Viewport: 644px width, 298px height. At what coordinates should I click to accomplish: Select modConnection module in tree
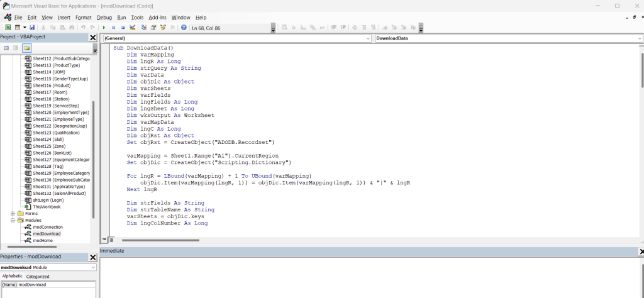(x=48, y=227)
